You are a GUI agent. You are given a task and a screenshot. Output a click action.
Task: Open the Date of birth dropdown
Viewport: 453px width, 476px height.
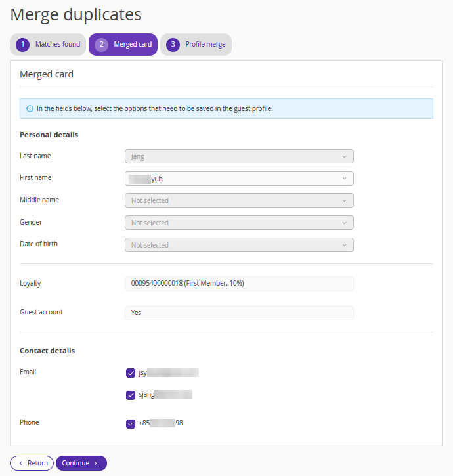[239, 245]
